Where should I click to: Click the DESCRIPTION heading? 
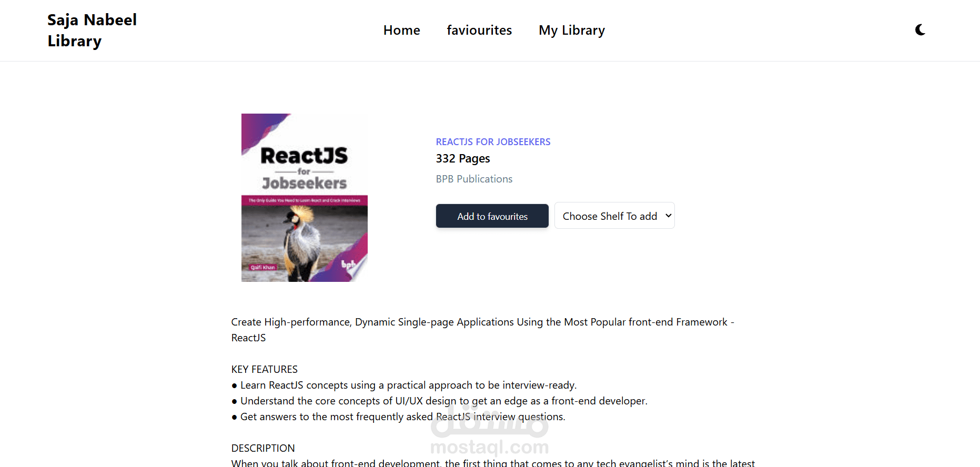coord(263,448)
